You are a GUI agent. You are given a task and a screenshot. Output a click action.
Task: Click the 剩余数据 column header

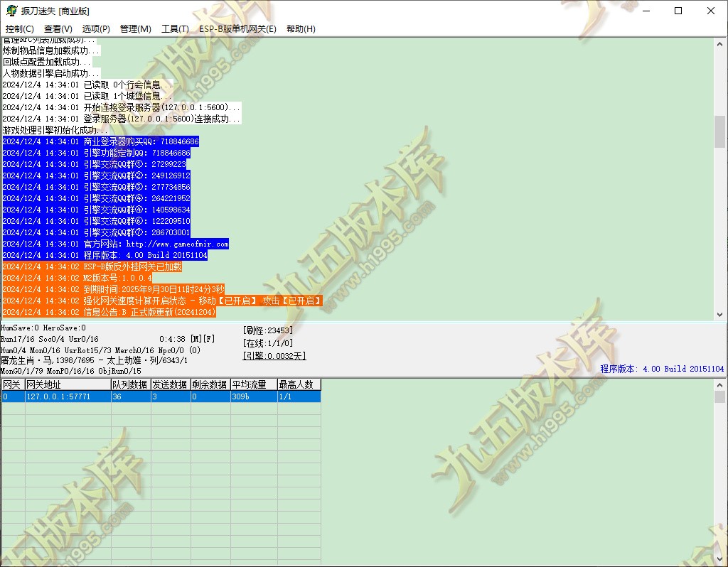coord(210,384)
